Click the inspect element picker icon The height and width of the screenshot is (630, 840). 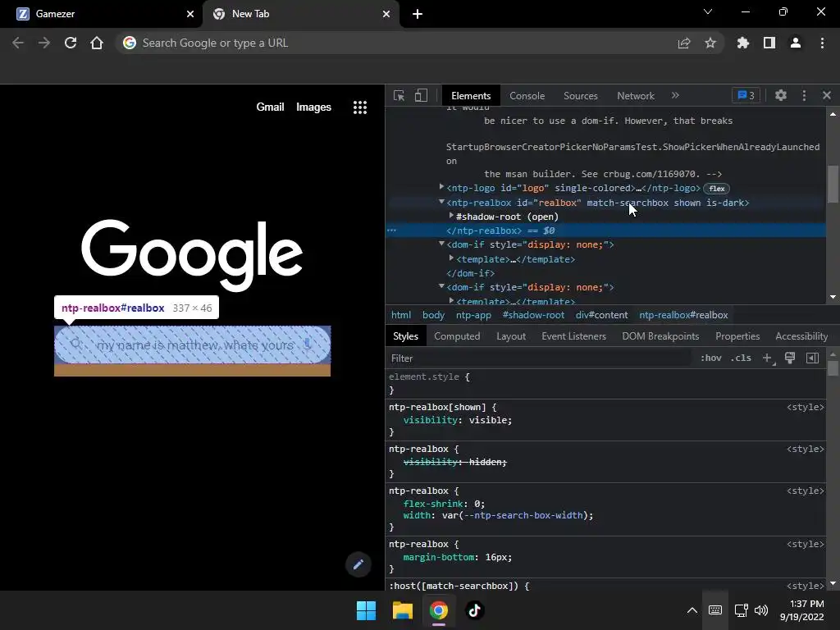399,95
